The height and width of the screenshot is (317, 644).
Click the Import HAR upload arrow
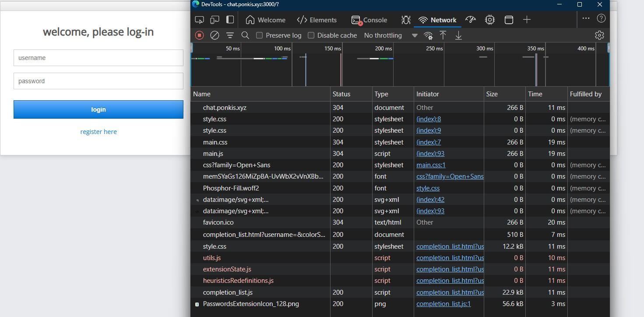(443, 35)
